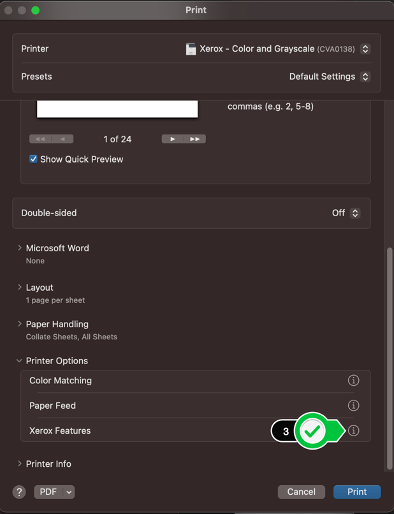394x514 pixels.
Task: Click the Xerox printer icon
Action: 191,49
